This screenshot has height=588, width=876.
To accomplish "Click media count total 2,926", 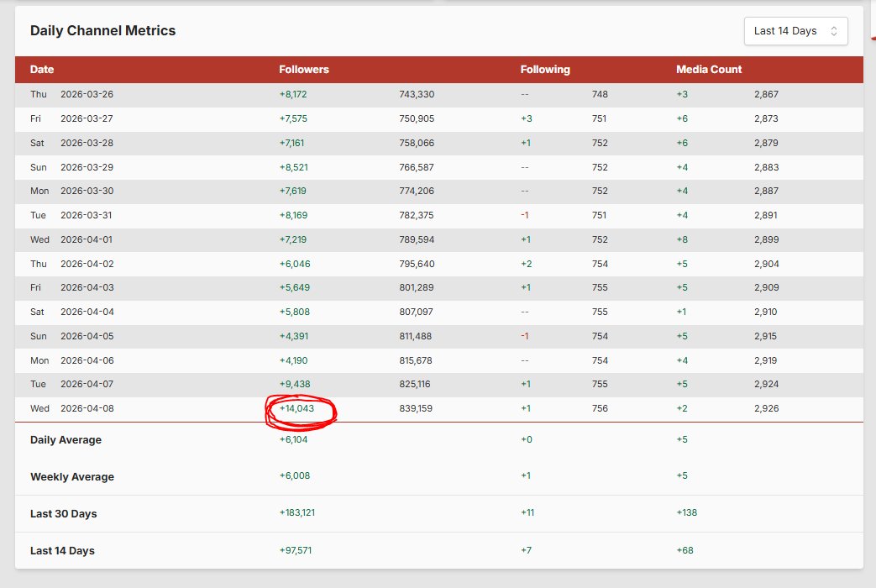I will (766, 408).
